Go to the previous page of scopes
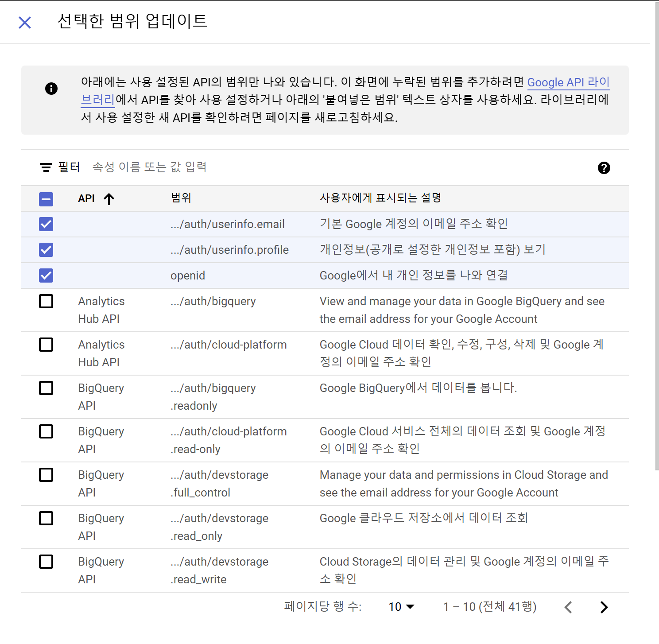The width and height of the screenshot is (659, 644). [x=569, y=607]
